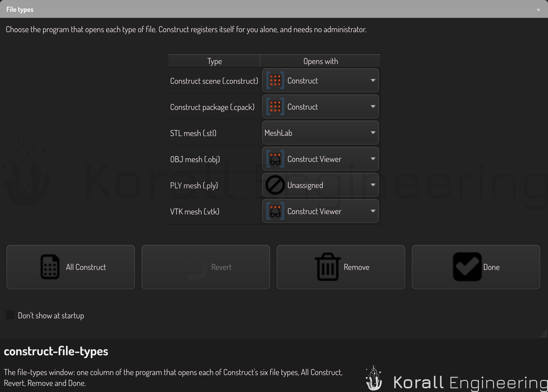548x392 pixels.
Task: Click the Construct icon in the .cpack row
Action: pos(275,107)
